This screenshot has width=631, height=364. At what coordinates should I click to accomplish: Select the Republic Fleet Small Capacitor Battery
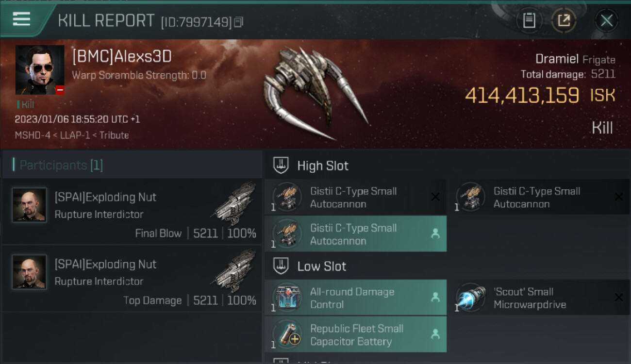pos(356,334)
